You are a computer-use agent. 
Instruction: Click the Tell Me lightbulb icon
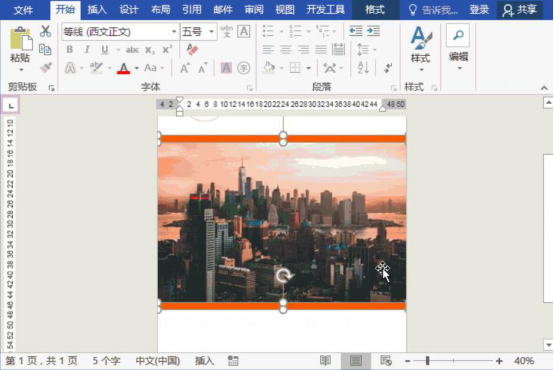pyautogui.click(x=412, y=10)
